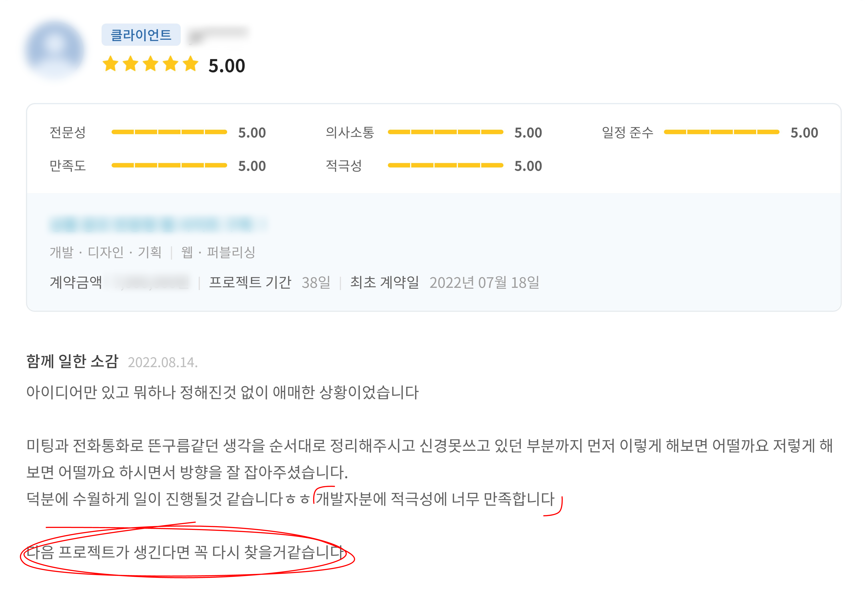Viewport: 868px width, 589px height.
Task: Click the 개발 · 디자인 · 기획 category text
Action: pyautogui.click(x=105, y=252)
